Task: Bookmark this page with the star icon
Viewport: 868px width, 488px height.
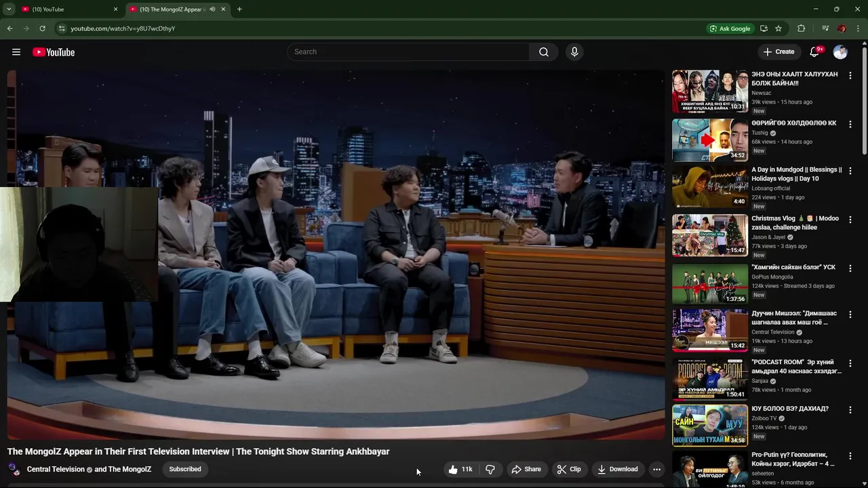Action: click(x=778, y=28)
